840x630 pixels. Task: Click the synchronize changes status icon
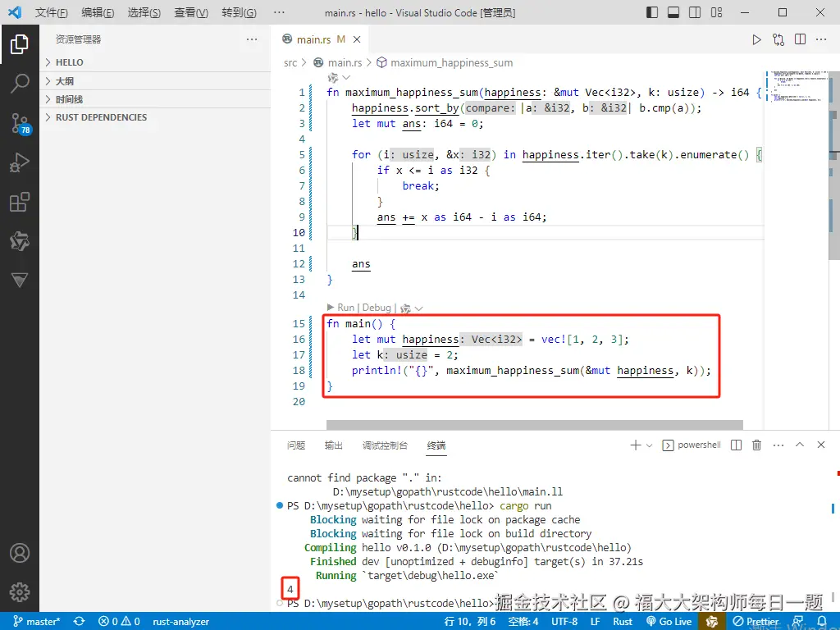pyautogui.click(x=80, y=622)
